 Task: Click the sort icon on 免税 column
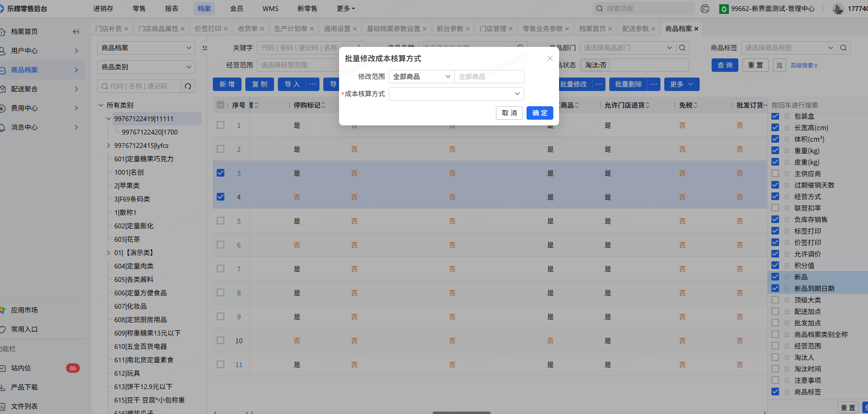click(695, 105)
